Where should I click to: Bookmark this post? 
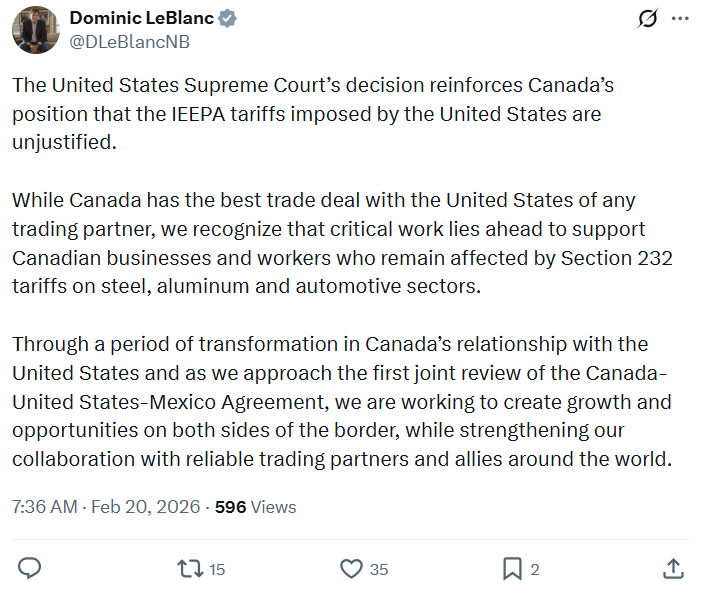pos(512,569)
